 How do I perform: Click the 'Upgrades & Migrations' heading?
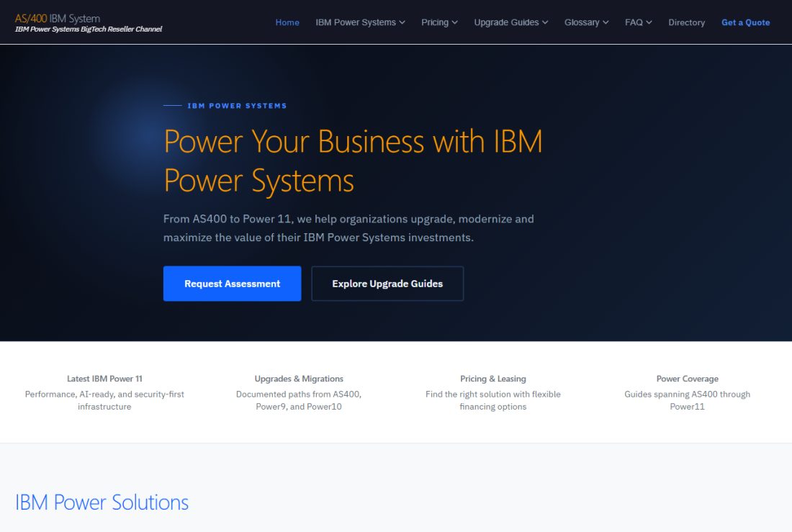tap(299, 379)
